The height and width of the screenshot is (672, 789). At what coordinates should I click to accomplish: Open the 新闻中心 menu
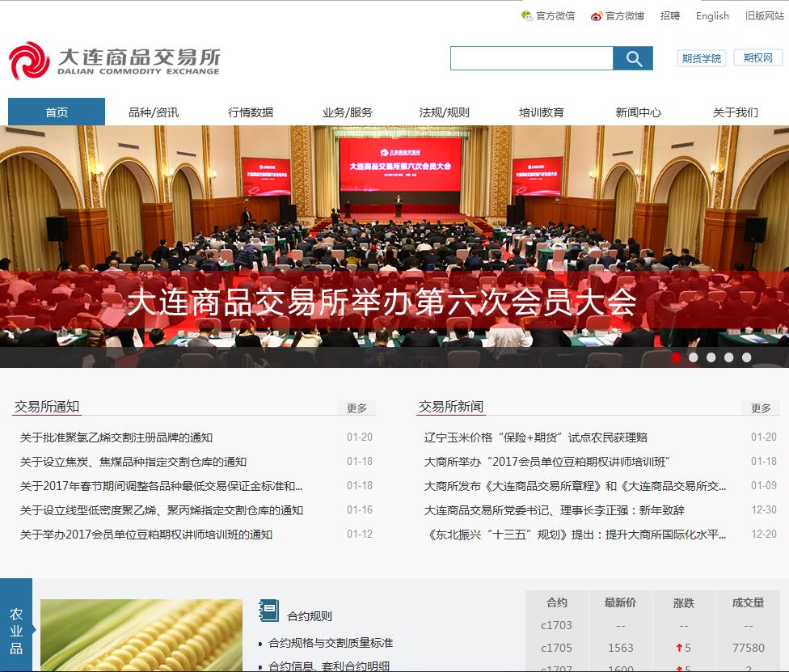coord(638,112)
